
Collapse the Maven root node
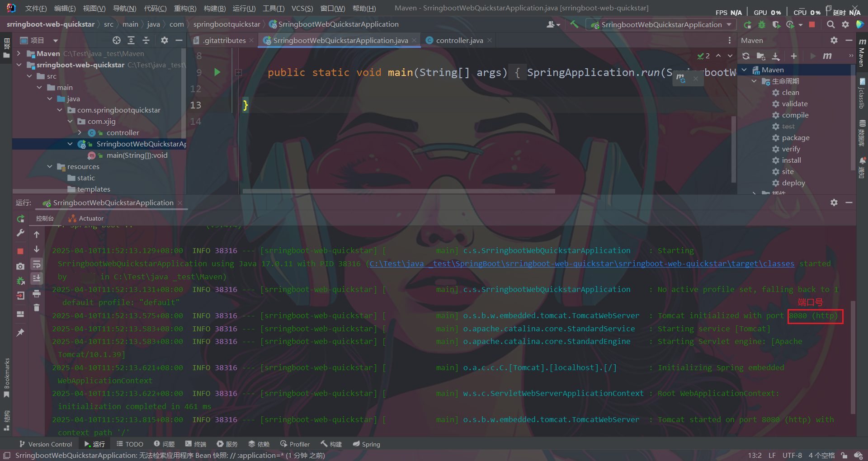(x=745, y=70)
